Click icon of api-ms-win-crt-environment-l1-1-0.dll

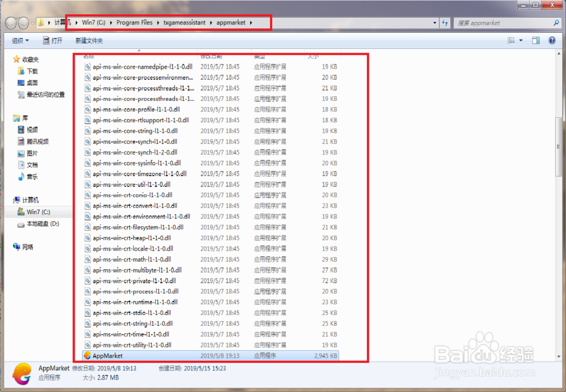click(87, 217)
